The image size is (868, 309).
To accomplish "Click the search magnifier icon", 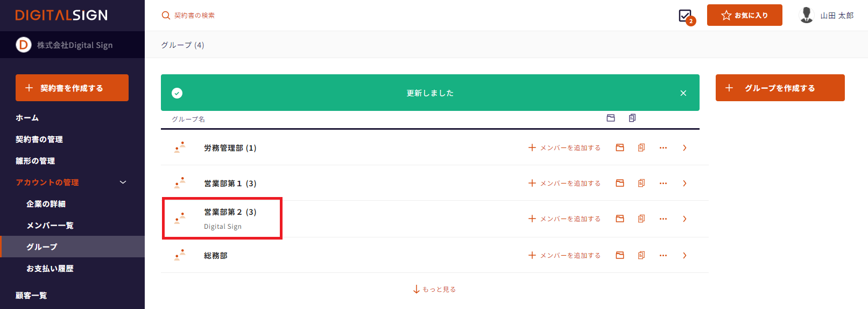I will [x=166, y=16].
